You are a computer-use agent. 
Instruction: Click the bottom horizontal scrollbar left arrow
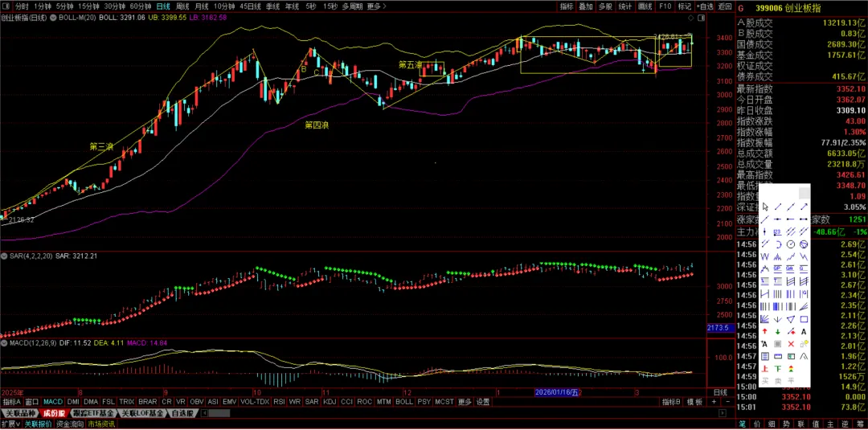click(x=203, y=413)
